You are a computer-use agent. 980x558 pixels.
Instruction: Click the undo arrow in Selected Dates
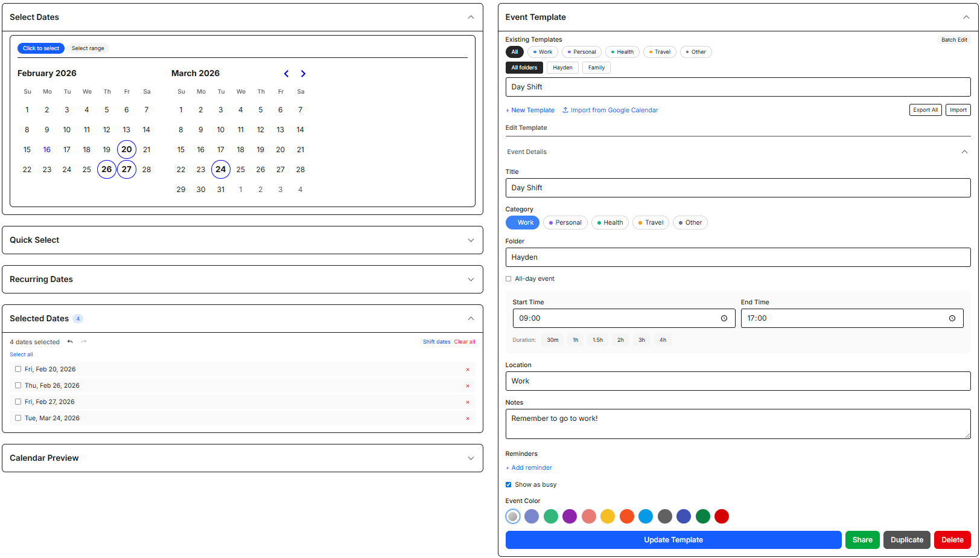pyautogui.click(x=70, y=341)
